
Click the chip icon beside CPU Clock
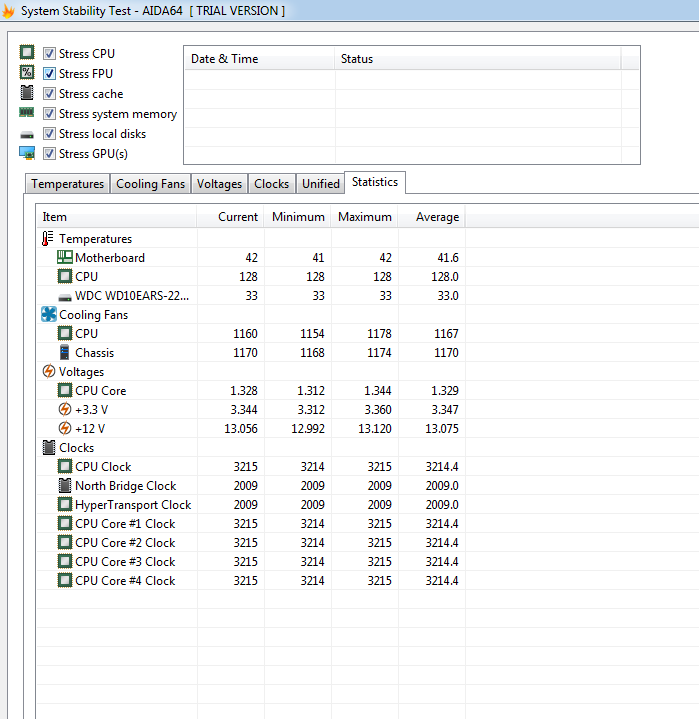pyautogui.click(x=65, y=466)
